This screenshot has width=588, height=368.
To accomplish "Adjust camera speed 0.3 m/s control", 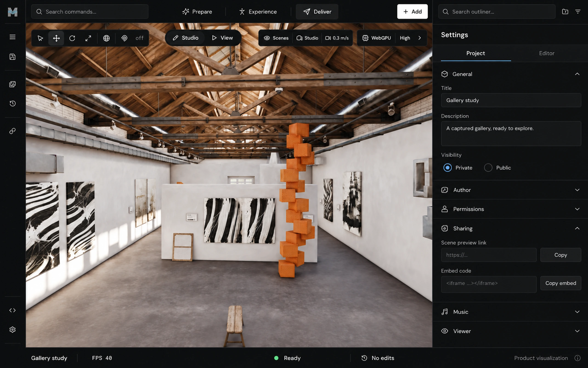I will pyautogui.click(x=337, y=38).
